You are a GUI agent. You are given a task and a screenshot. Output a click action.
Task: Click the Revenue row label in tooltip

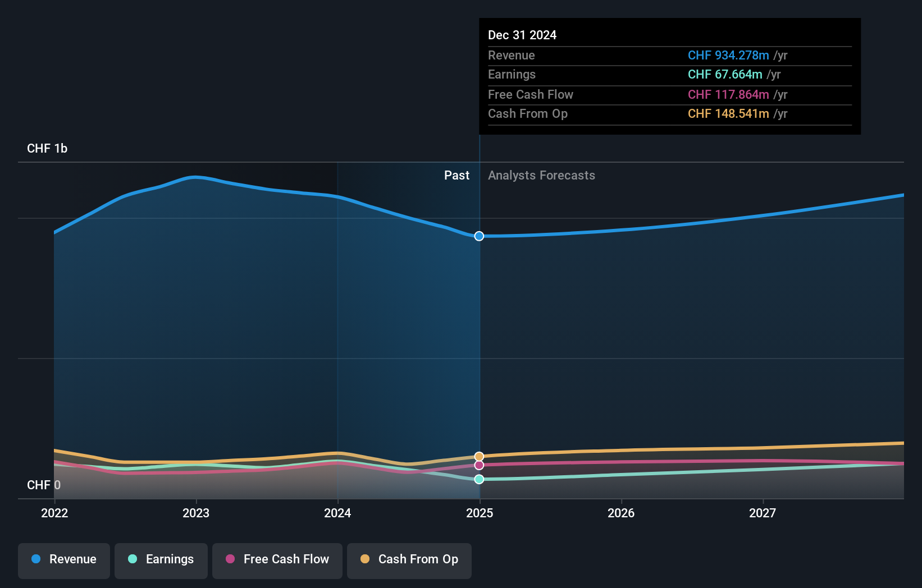[x=511, y=55]
